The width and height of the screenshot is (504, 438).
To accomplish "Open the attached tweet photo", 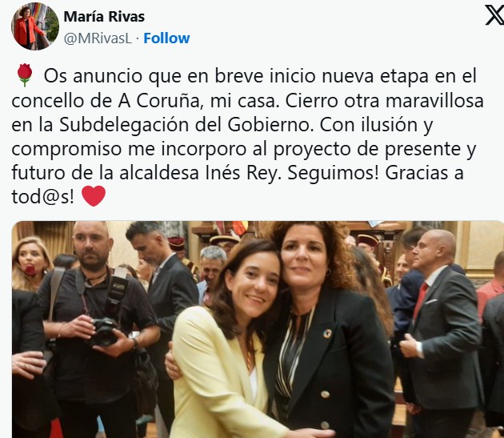I will click(x=258, y=329).
